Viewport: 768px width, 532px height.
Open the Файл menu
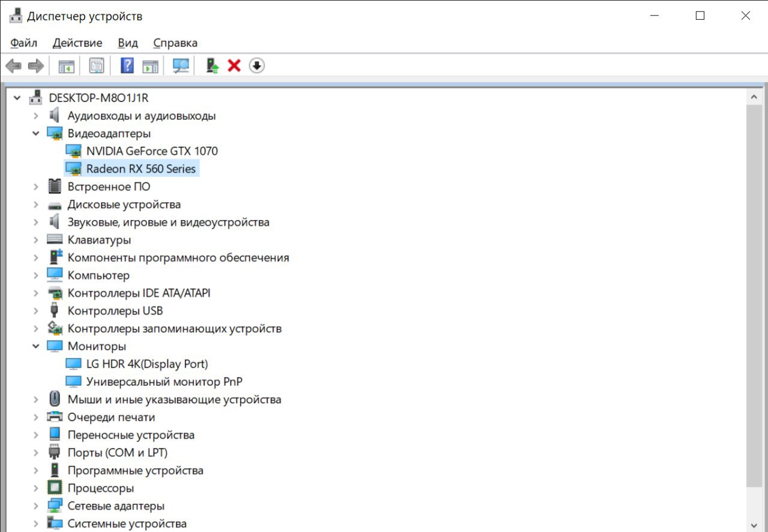click(24, 43)
